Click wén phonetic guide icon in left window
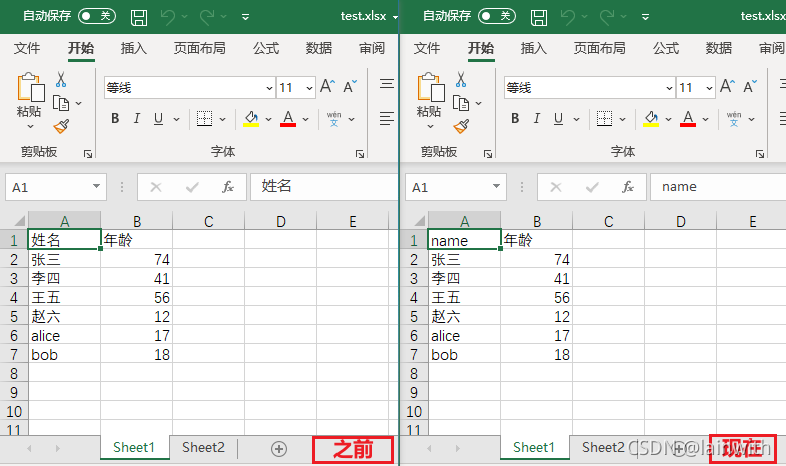 point(334,119)
